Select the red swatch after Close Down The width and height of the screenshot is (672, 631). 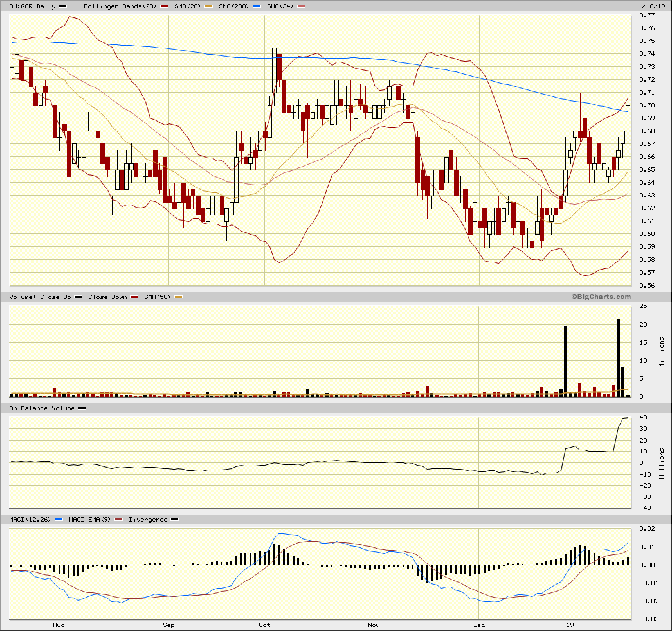134,297
